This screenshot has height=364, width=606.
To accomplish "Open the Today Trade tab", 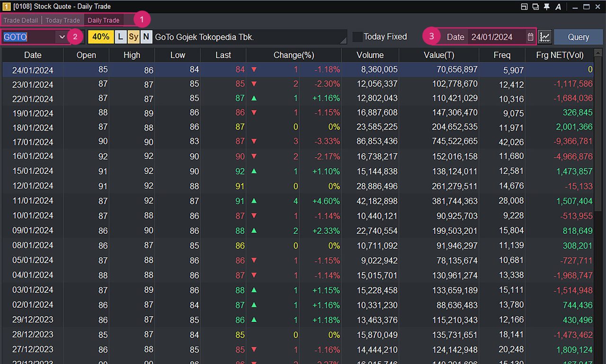I will (x=62, y=20).
